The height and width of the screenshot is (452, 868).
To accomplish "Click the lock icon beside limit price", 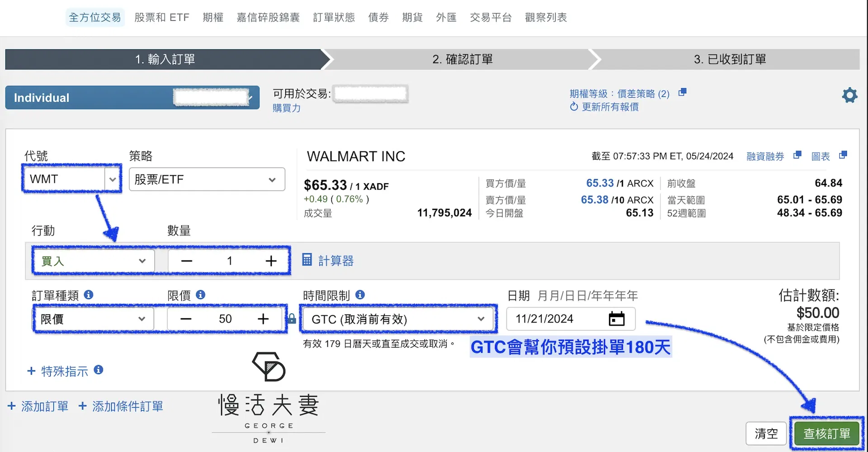I will point(292,319).
